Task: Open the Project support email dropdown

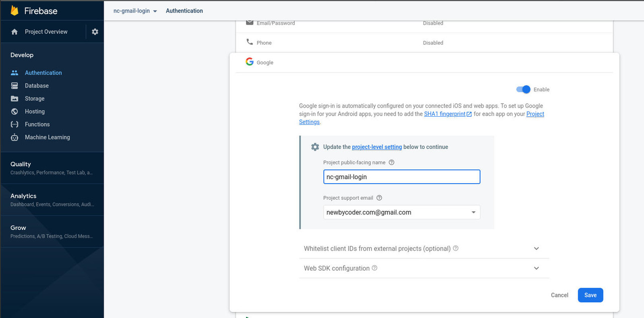Action: click(x=401, y=212)
